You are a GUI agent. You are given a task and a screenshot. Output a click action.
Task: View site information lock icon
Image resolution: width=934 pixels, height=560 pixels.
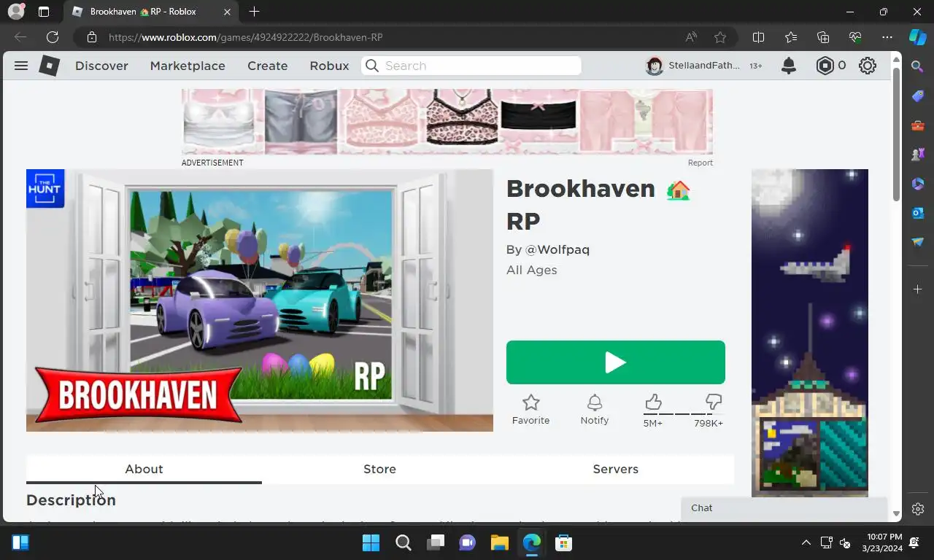91,37
